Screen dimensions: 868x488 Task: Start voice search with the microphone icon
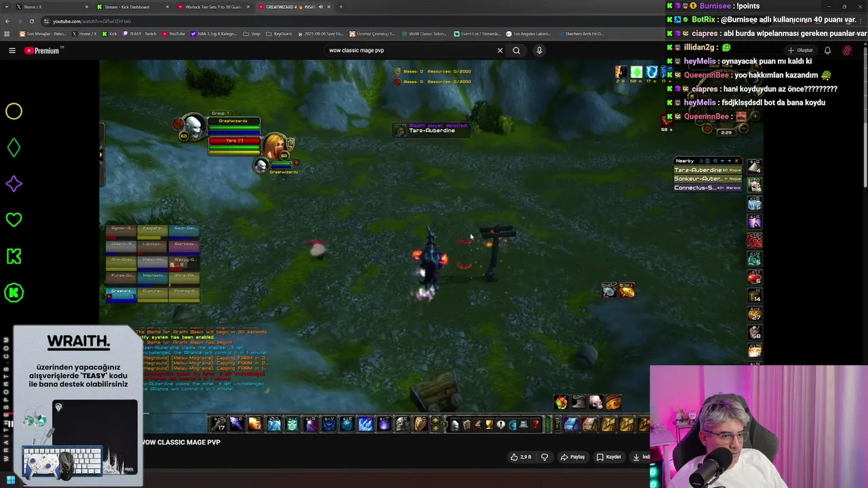click(539, 50)
